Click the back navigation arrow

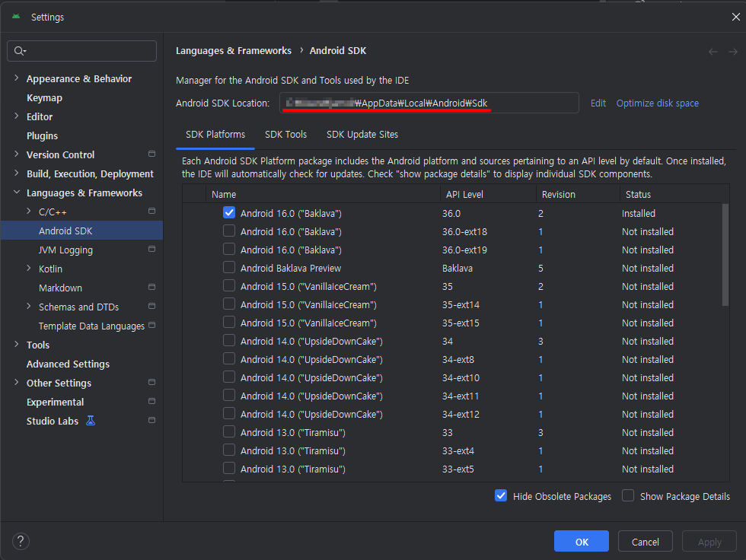pyautogui.click(x=713, y=51)
